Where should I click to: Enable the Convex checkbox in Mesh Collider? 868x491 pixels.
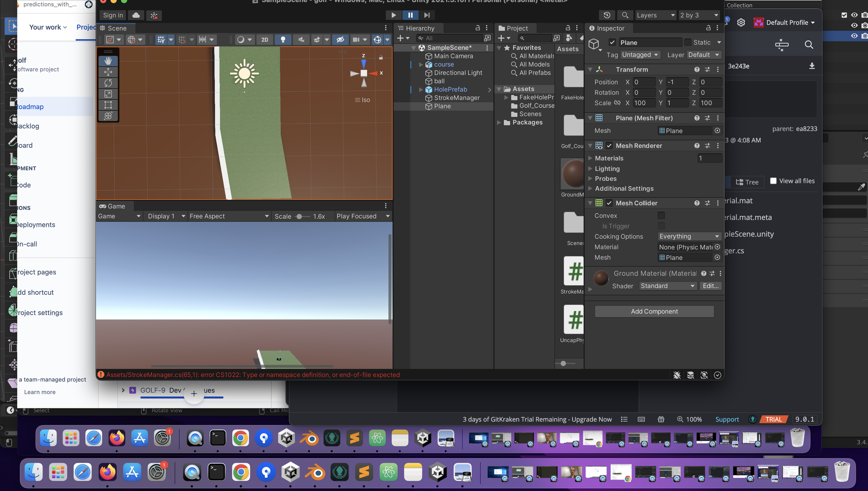coord(661,215)
